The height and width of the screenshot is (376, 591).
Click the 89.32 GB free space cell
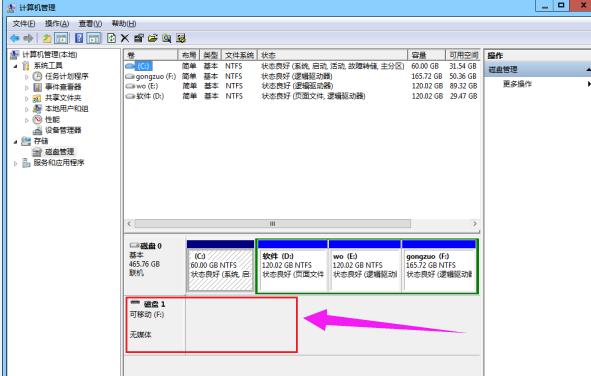(463, 86)
